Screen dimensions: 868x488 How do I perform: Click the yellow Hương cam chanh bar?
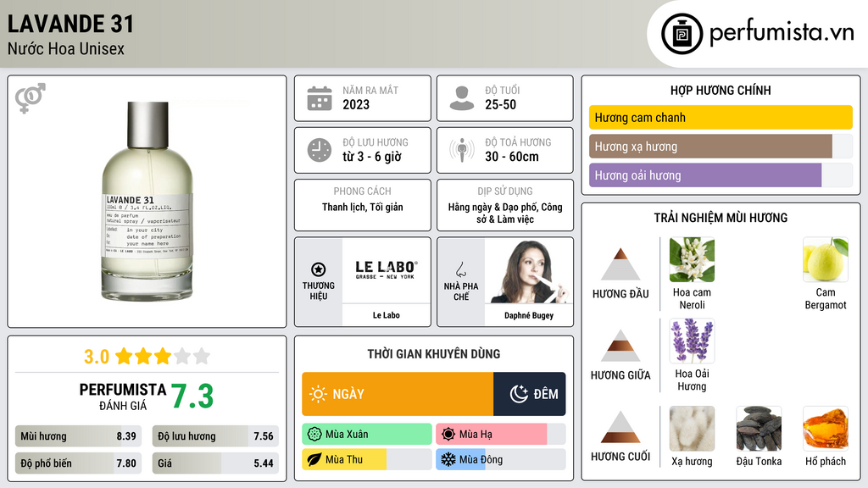pos(720,118)
